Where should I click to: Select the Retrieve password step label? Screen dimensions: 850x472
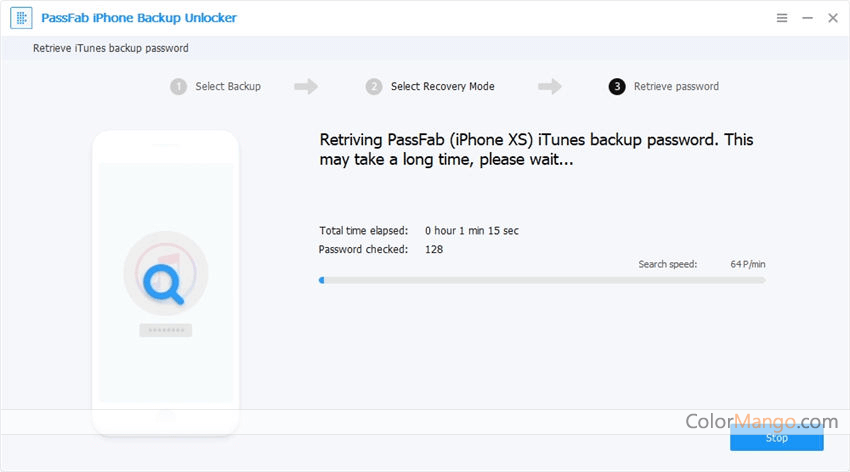[676, 87]
